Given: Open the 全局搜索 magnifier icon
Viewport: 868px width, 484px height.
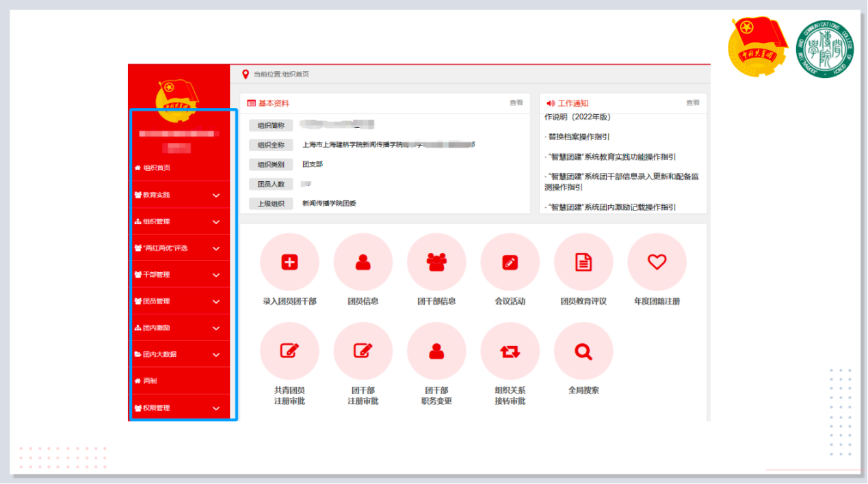Looking at the screenshot, I should [x=583, y=351].
